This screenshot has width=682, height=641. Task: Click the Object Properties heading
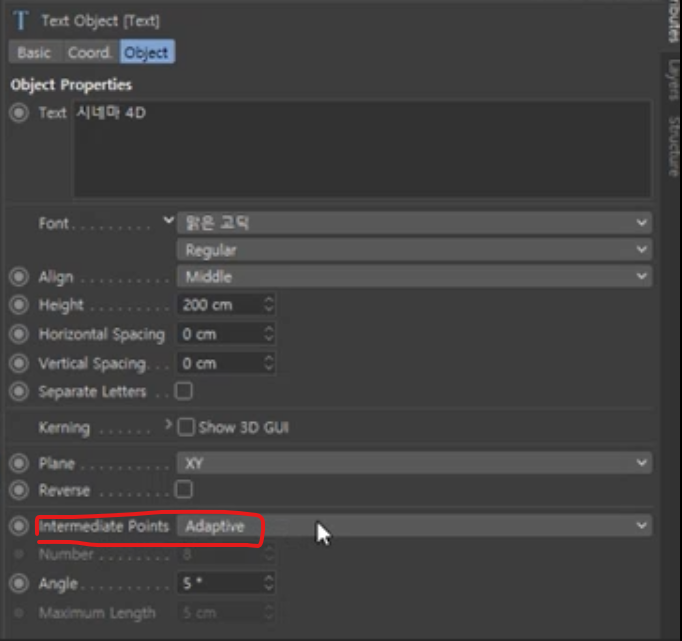pyautogui.click(x=71, y=85)
